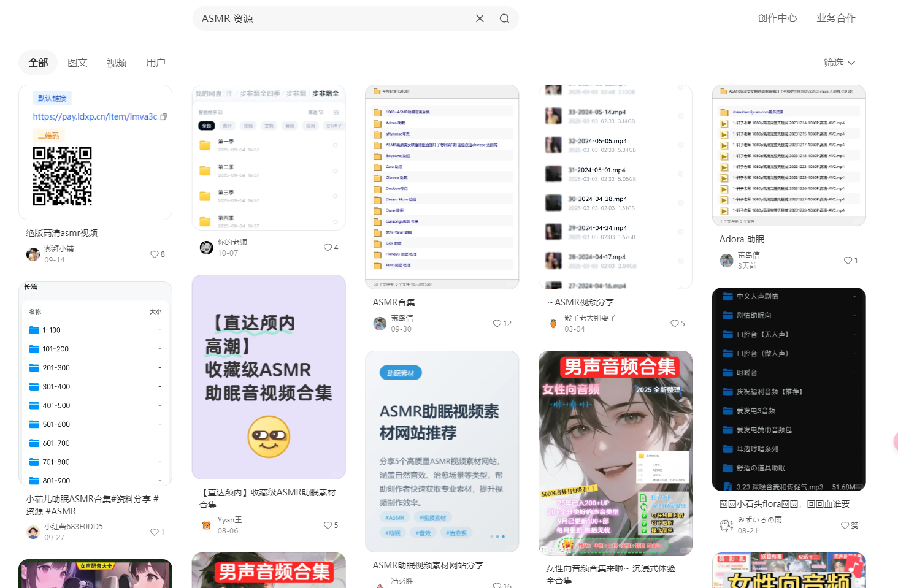This screenshot has width=898, height=588.
Task: Open the 业务合作 link
Action: point(835,18)
